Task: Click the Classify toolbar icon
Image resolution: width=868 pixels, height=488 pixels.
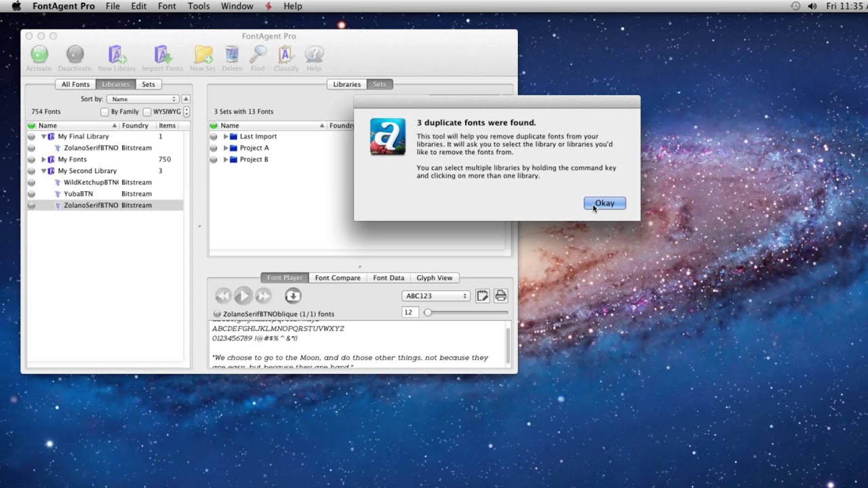Action: point(285,54)
